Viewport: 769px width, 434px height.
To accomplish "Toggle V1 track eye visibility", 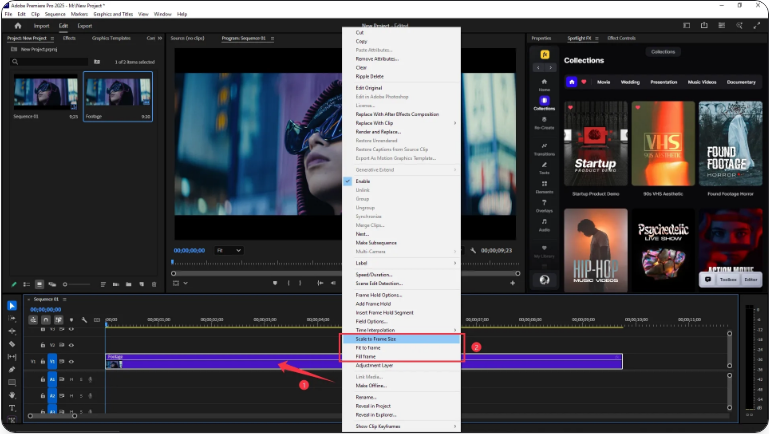I will coord(71,360).
